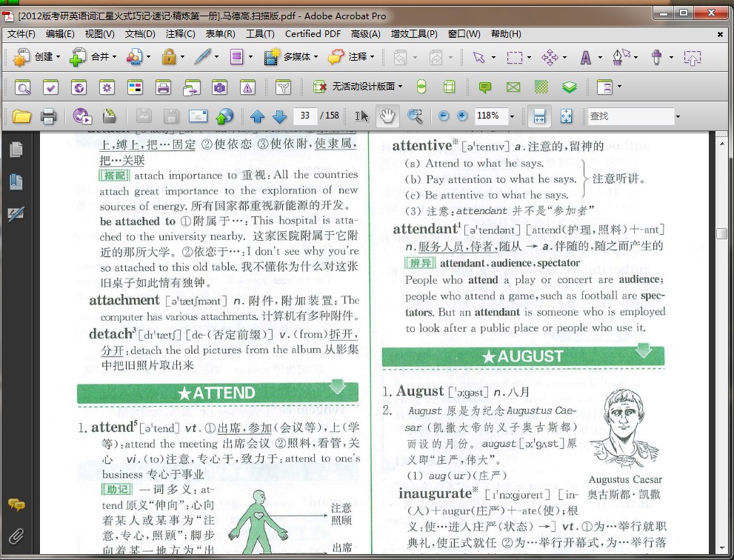Click the upload to web globe icon
The width and height of the screenshot is (734, 560).
(224, 116)
